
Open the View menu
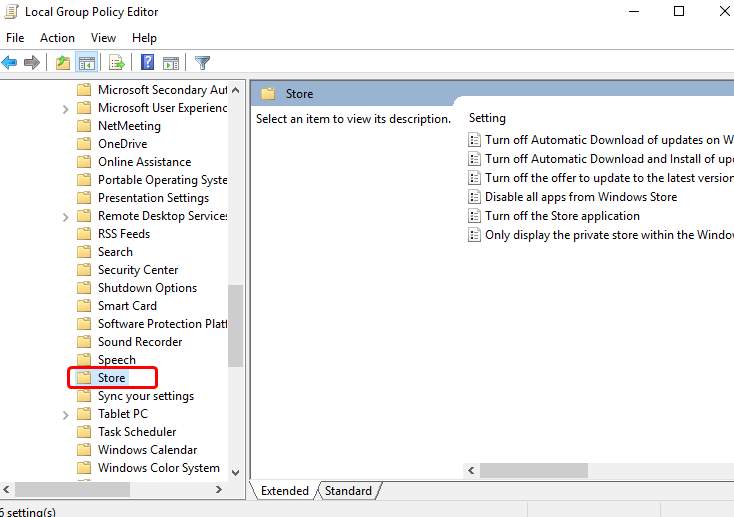[103, 38]
